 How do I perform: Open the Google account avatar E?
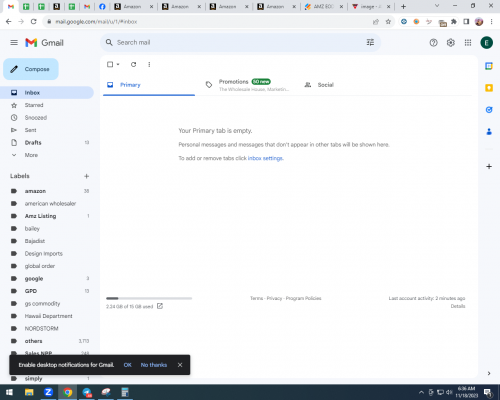[487, 43]
